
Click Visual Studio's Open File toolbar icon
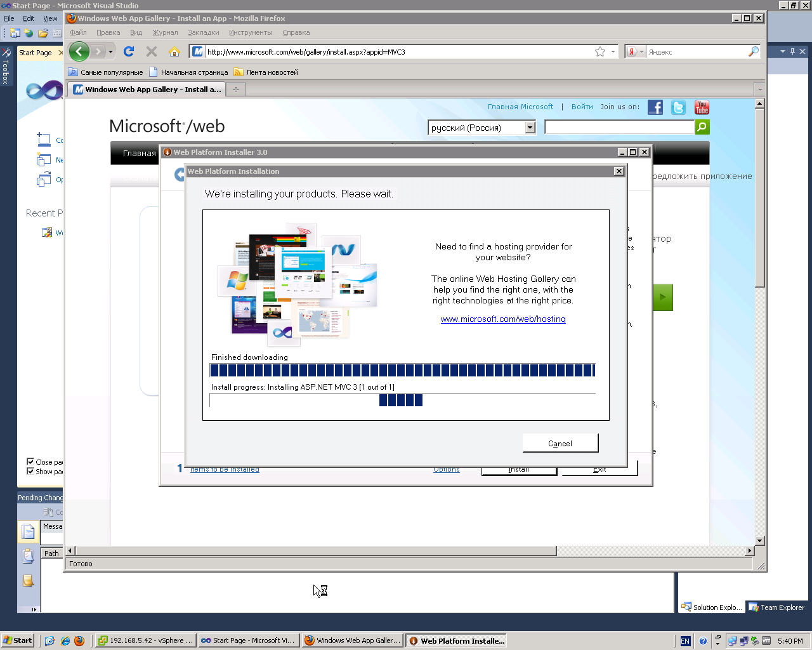(x=43, y=33)
